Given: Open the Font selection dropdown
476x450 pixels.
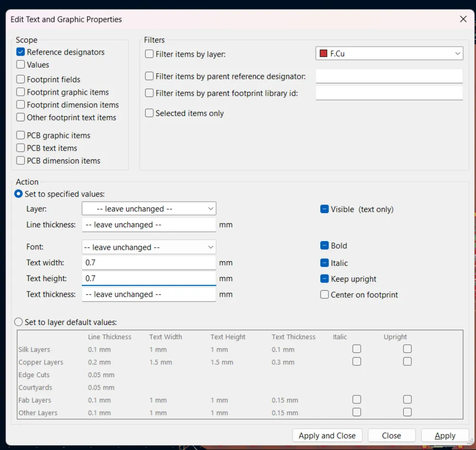Looking at the screenshot, I should point(210,247).
